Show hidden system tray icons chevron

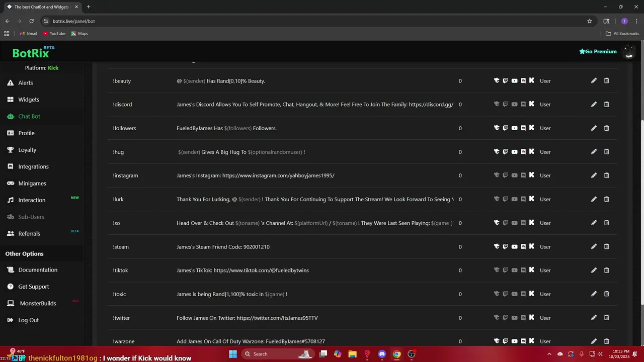point(549,354)
